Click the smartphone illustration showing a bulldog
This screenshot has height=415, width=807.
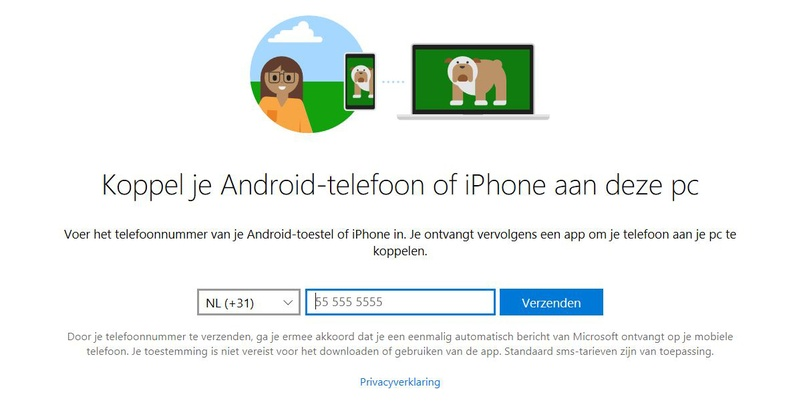360,81
